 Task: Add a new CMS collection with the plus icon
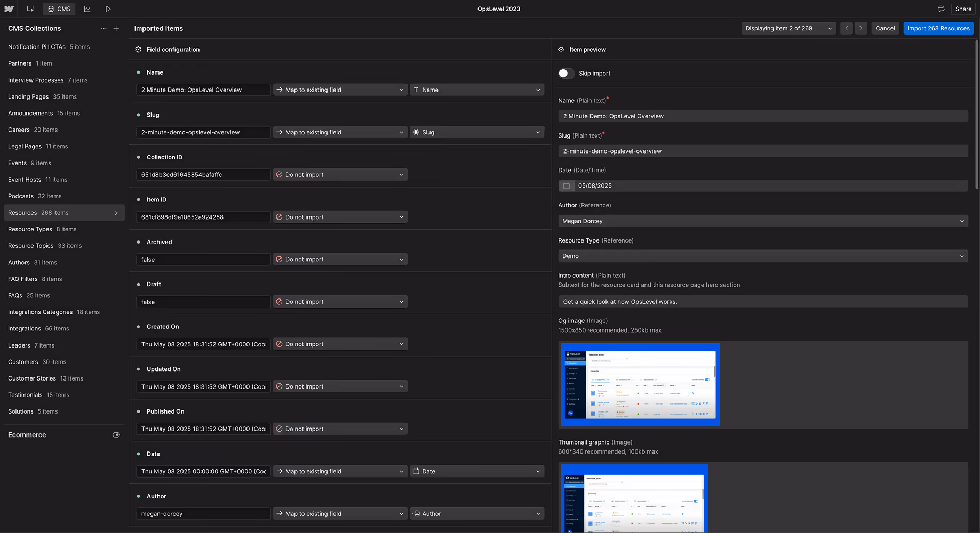coord(116,28)
